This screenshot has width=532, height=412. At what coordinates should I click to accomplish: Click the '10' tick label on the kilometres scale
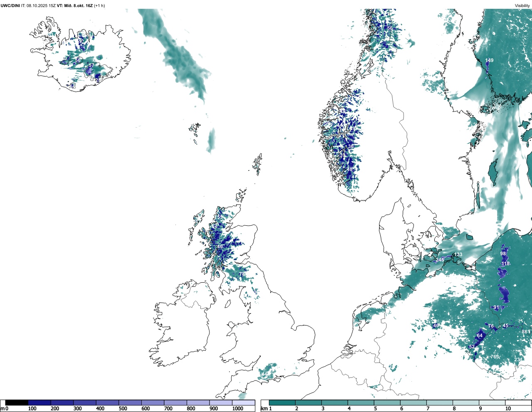[x=508, y=409]
